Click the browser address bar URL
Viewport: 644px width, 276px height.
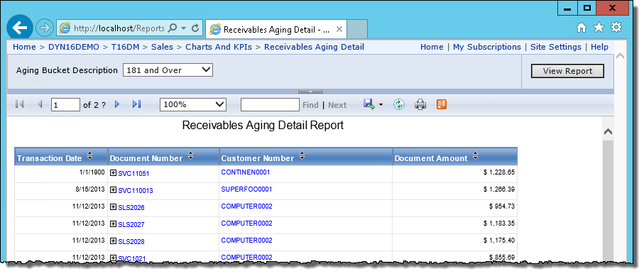[x=119, y=28]
